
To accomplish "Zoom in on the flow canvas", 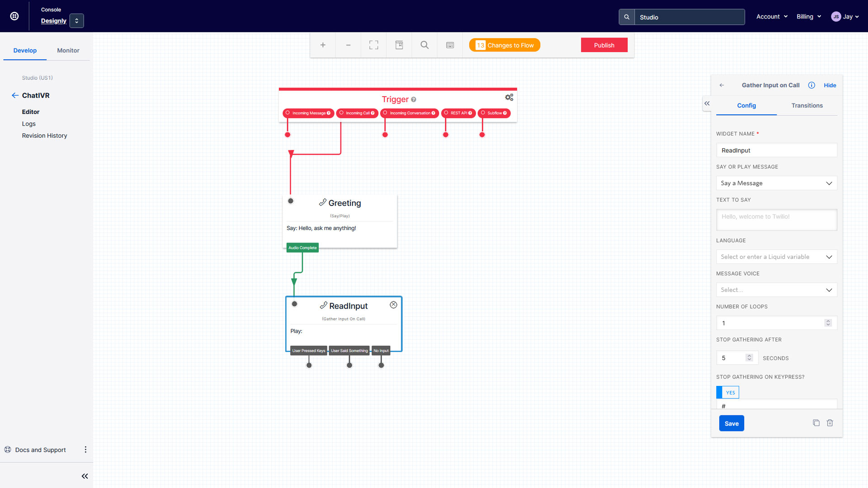I will (323, 45).
